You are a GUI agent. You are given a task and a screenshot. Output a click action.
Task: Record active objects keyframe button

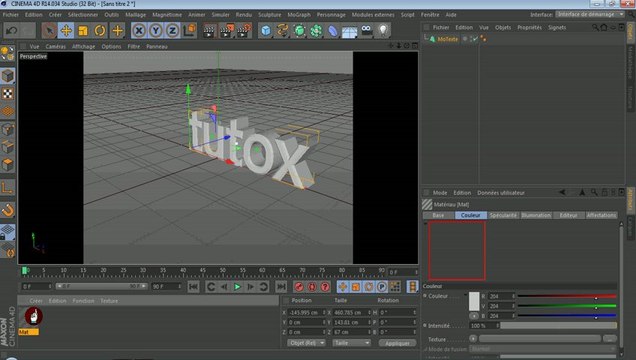pyautogui.click(x=299, y=287)
